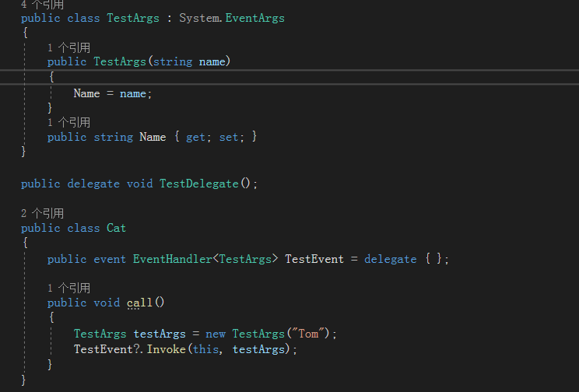Click the 'call' method name
Screen dimensions: 579x392
139,303
